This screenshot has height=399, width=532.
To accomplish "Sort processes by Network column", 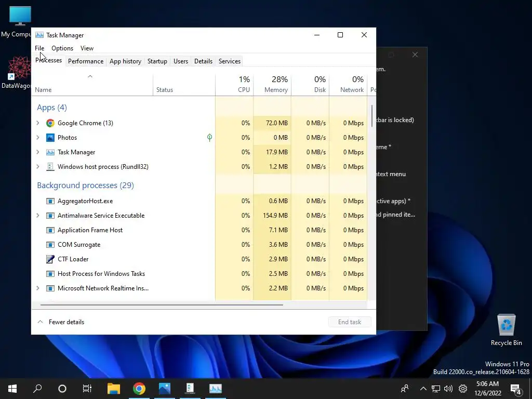I will 348,85.
